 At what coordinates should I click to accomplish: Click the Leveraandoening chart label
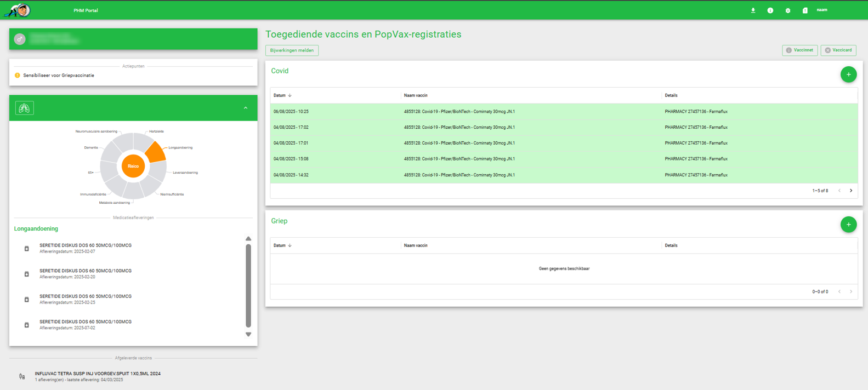pyautogui.click(x=185, y=173)
